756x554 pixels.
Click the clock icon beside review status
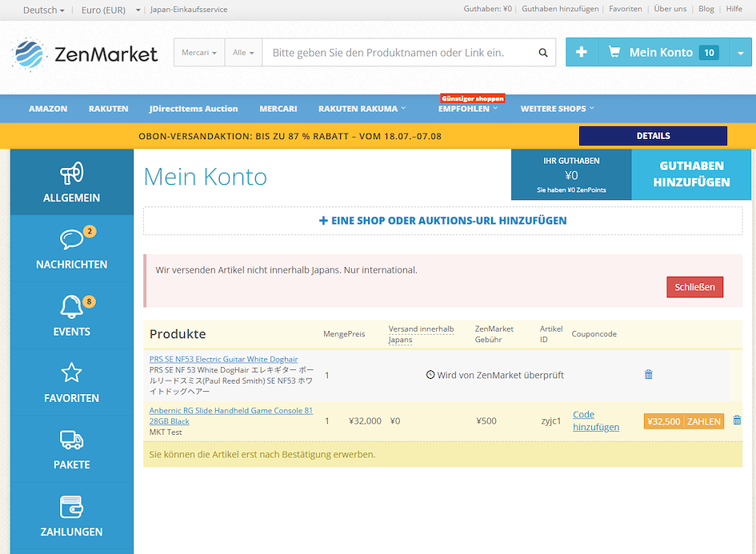pos(430,374)
